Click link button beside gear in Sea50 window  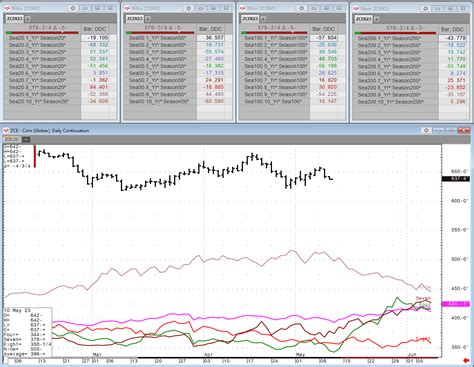point(201,8)
